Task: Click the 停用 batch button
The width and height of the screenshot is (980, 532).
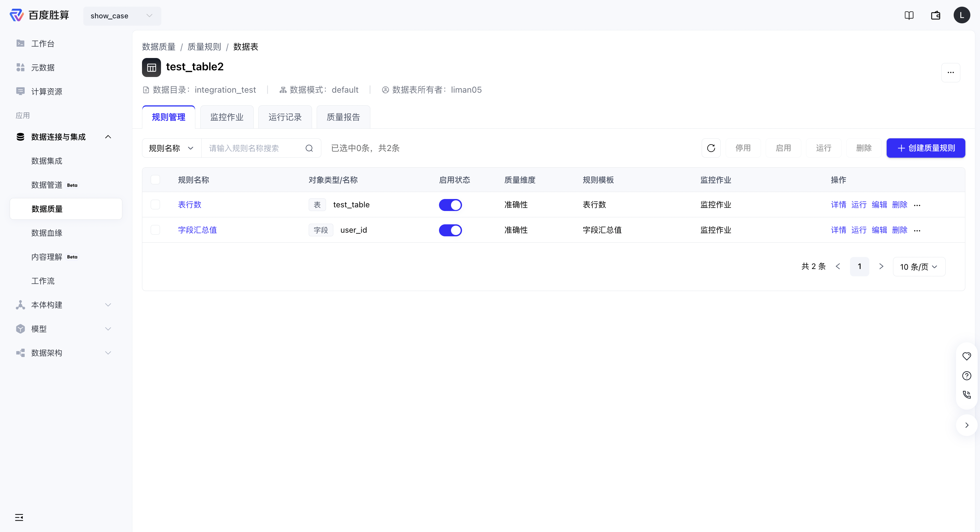Action: pyautogui.click(x=743, y=148)
